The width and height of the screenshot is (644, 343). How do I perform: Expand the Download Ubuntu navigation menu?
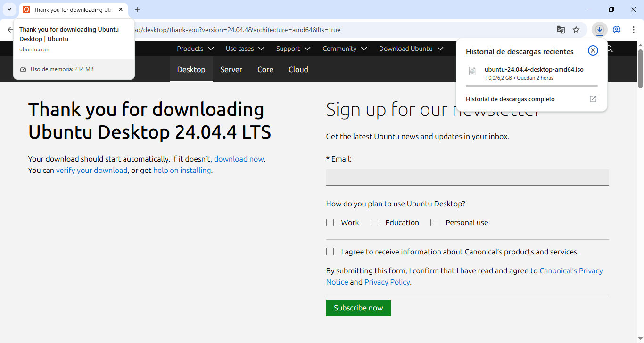pyautogui.click(x=411, y=49)
